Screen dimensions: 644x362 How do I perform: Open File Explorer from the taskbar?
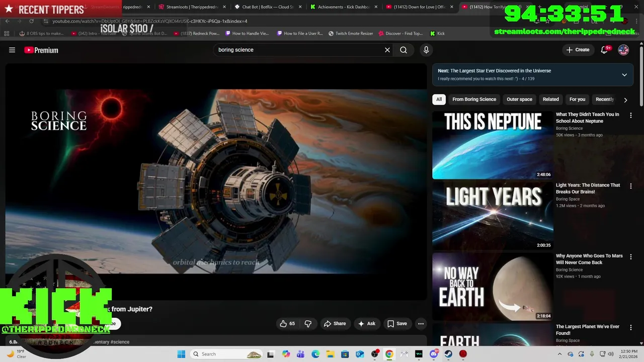point(330,354)
